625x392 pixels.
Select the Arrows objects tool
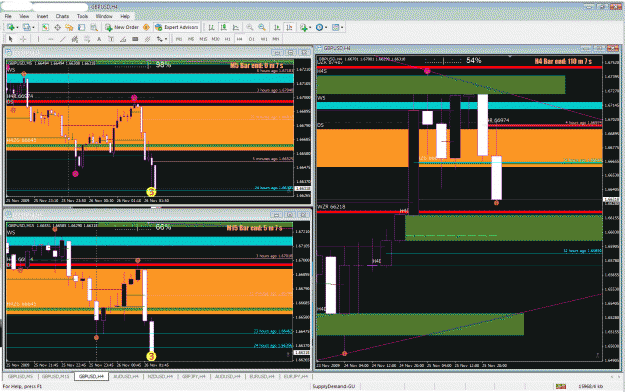point(159,39)
